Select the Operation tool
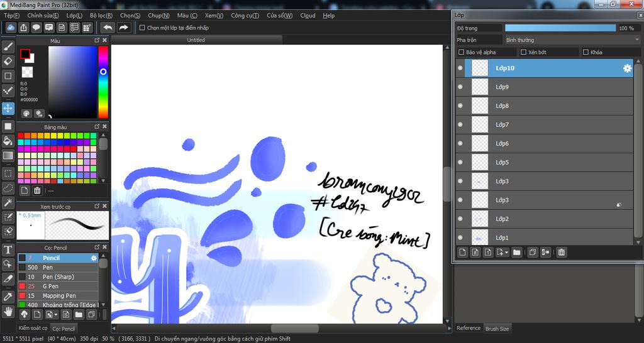The width and height of the screenshot is (644, 343). 8,264
